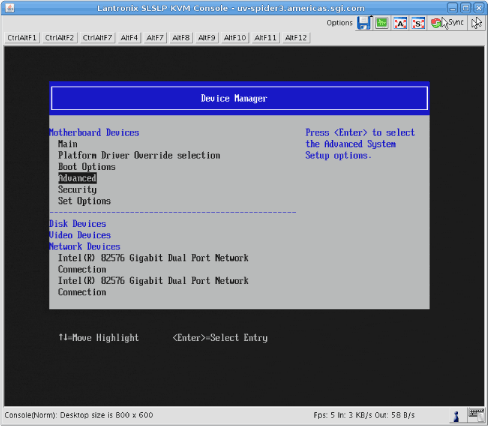
Task: Click the Device Manager title banner
Action: (x=239, y=98)
